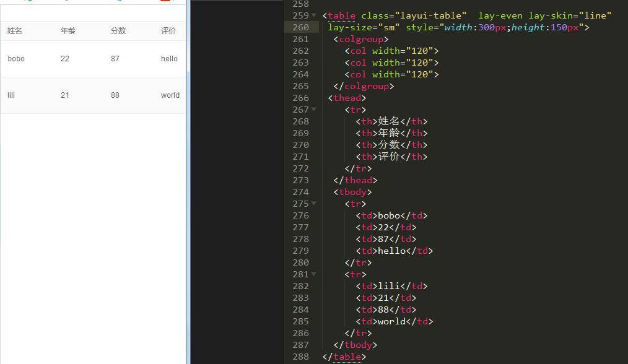
Task: Click the td lili code line
Action: (x=391, y=286)
